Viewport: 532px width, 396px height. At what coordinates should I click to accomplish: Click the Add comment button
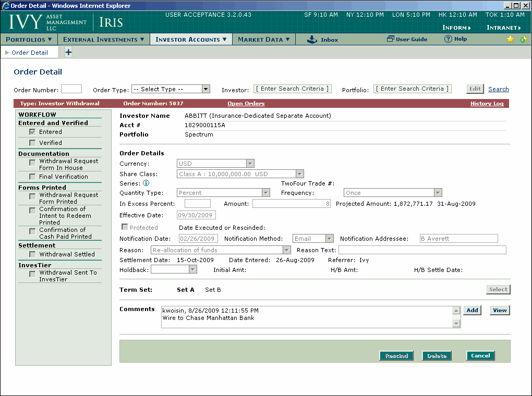tap(472, 310)
